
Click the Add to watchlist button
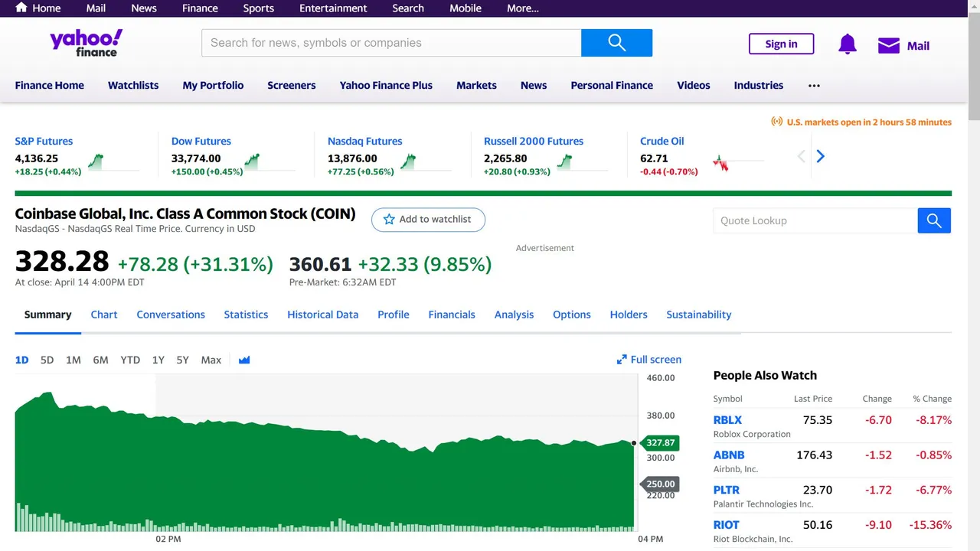(428, 220)
